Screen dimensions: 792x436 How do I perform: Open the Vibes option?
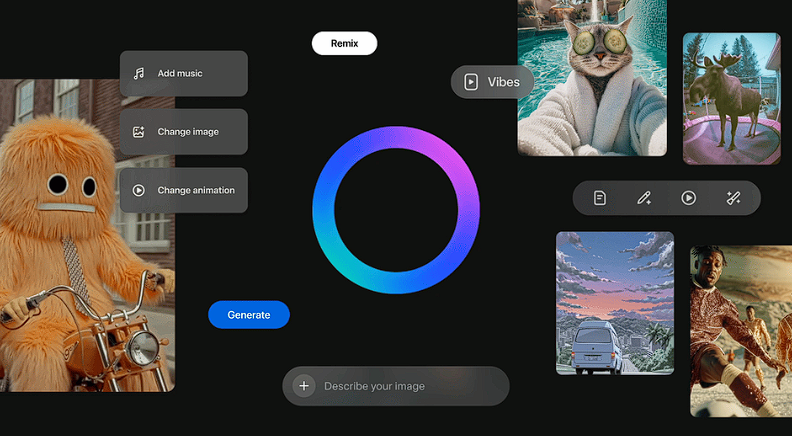[x=503, y=82]
